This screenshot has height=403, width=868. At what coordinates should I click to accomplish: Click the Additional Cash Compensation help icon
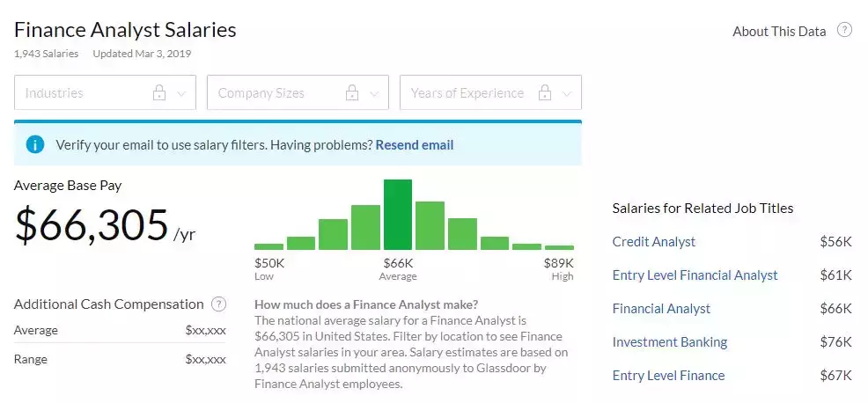[x=219, y=304]
